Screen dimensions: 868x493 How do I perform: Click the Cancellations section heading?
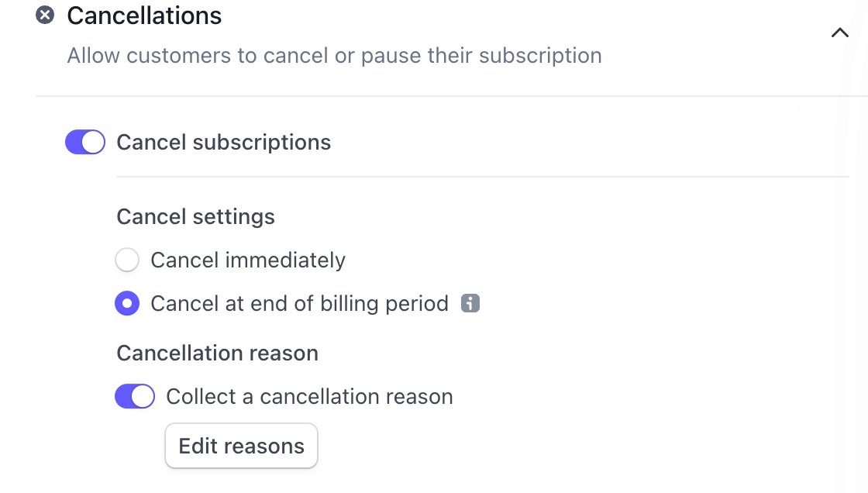tap(143, 16)
